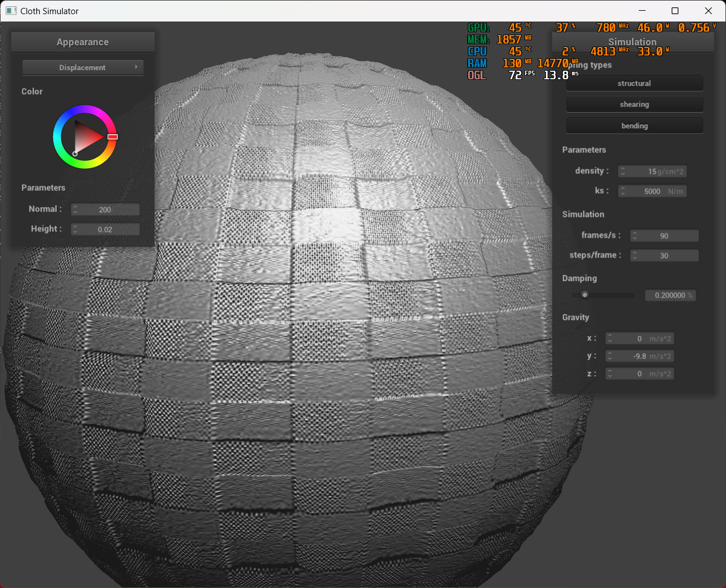Screen dimensions: 726x588
Task: Select the Height value field
Action: click(x=105, y=229)
